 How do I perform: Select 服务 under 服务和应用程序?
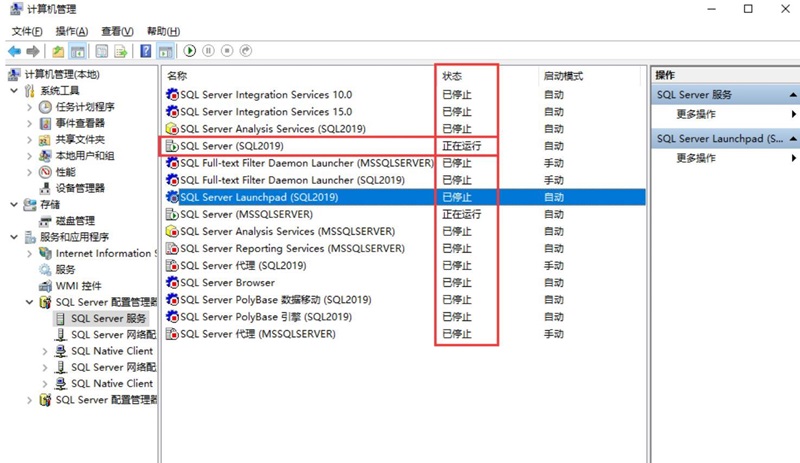[65, 270]
